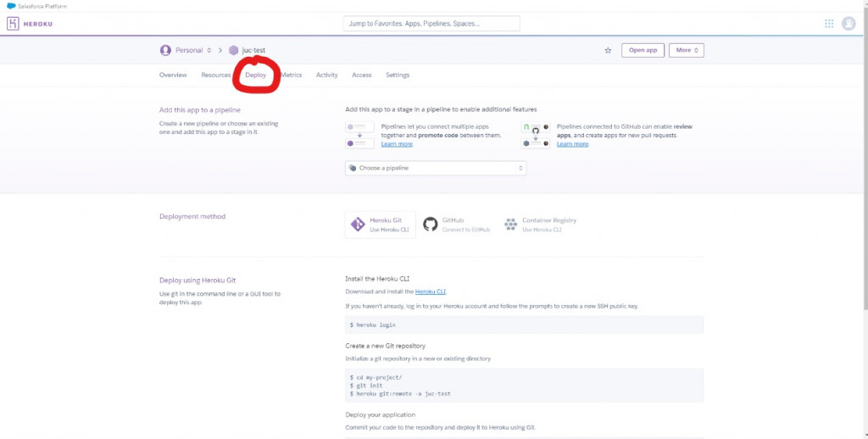Click the Deployment method heading
Screen dimensions: 868x439
[192, 216]
